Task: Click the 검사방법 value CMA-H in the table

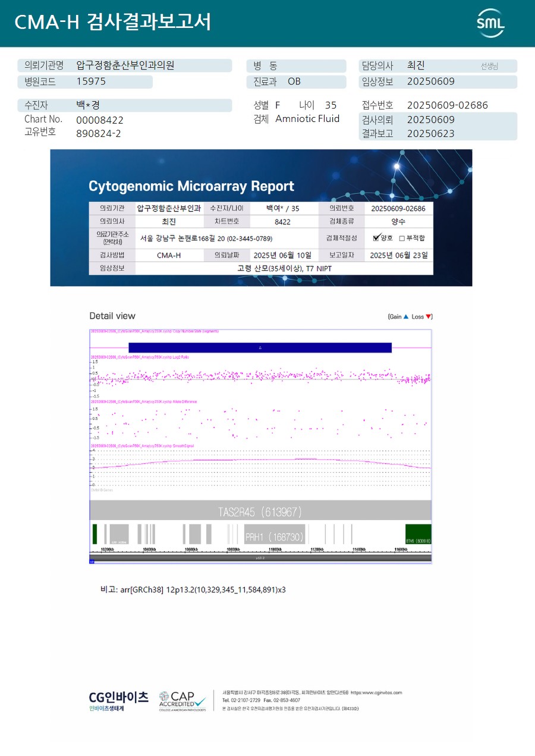Action: 169,255
